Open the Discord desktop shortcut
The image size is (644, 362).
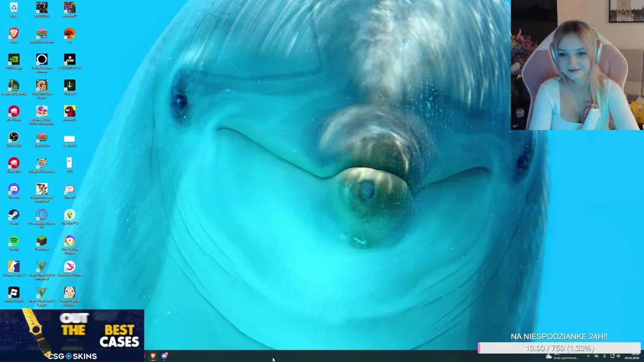click(x=14, y=191)
